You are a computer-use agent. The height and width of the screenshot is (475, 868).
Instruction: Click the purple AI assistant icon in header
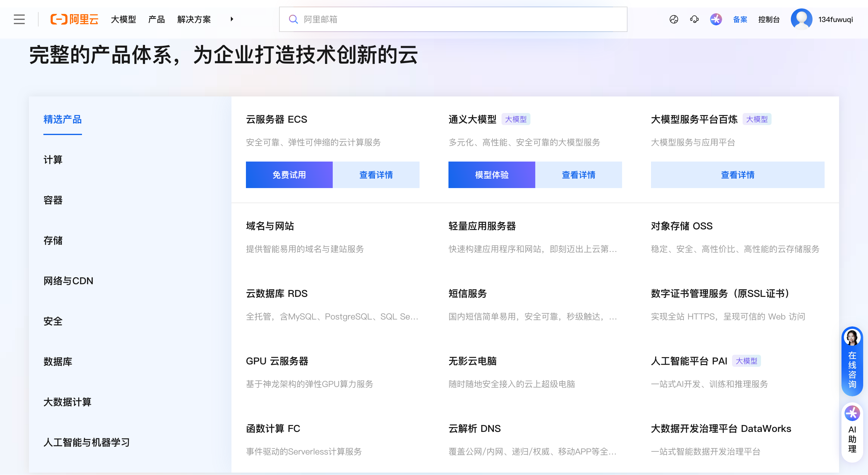pos(716,19)
